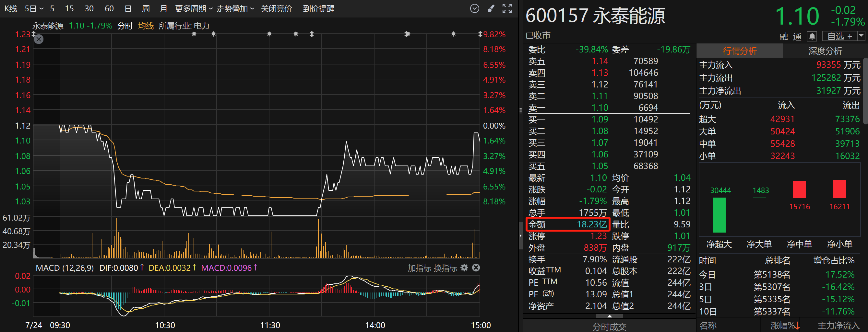Click the price alert bell icon
868x332 pixels.
point(812,36)
